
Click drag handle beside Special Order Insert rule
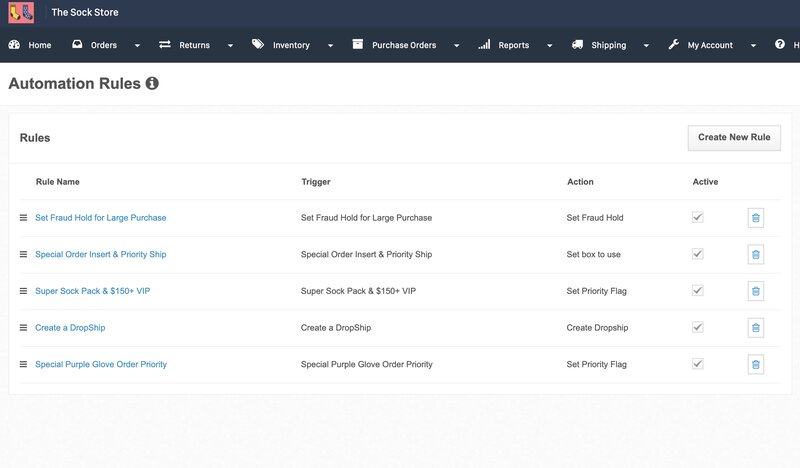coord(24,254)
